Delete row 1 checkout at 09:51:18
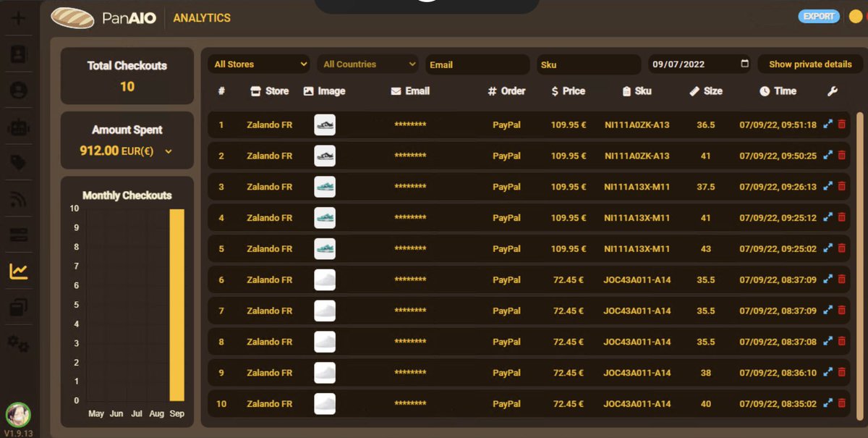The image size is (868, 438). 841,125
